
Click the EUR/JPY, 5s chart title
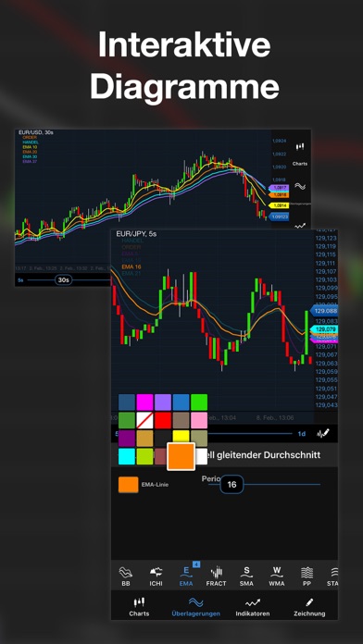coord(136,234)
